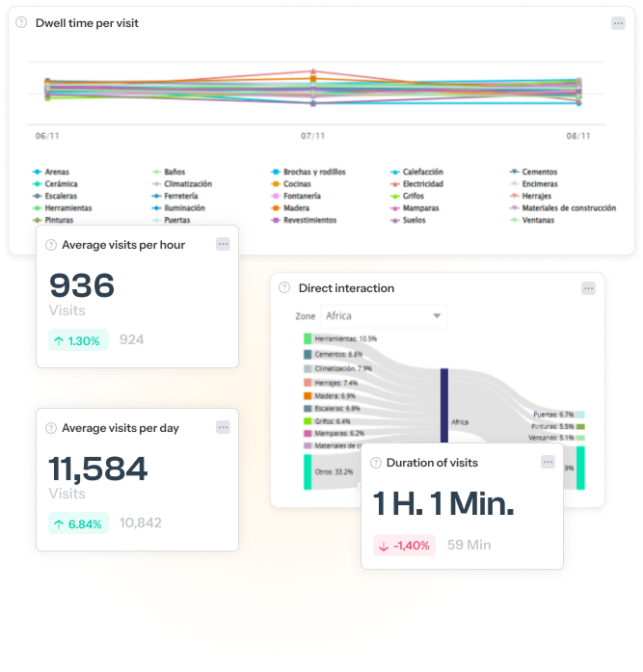Select the Herramientas 10.5% green swatch
The image size is (643, 672).
click(308, 339)
